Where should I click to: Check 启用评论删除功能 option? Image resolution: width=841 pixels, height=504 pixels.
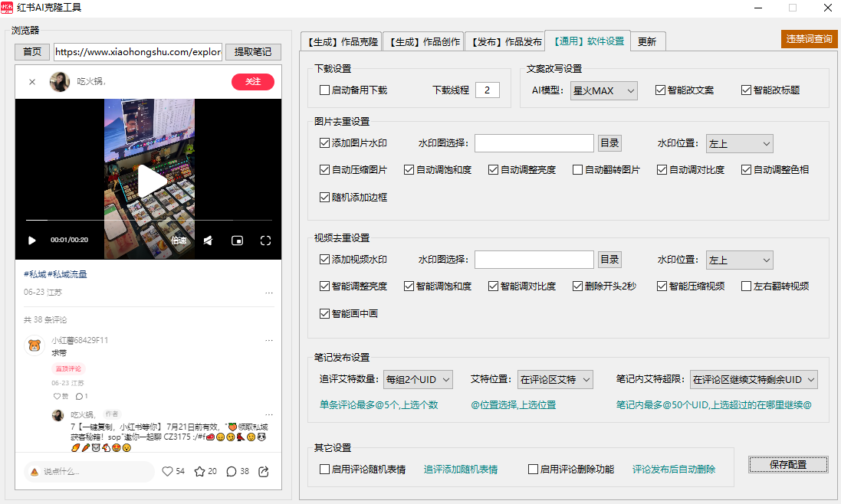(533, 470)
